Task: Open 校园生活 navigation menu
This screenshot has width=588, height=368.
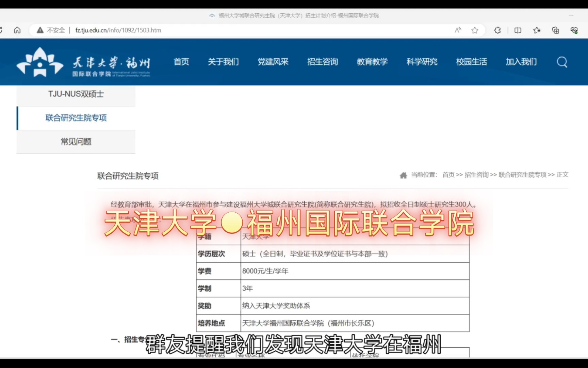Action: (472, 62)
